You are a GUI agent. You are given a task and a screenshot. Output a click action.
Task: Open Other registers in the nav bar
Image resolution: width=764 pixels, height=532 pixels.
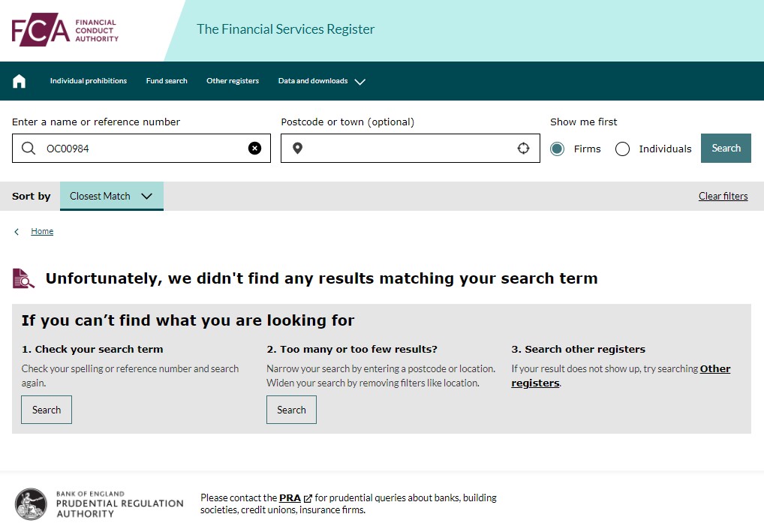(x=233, y=81)
